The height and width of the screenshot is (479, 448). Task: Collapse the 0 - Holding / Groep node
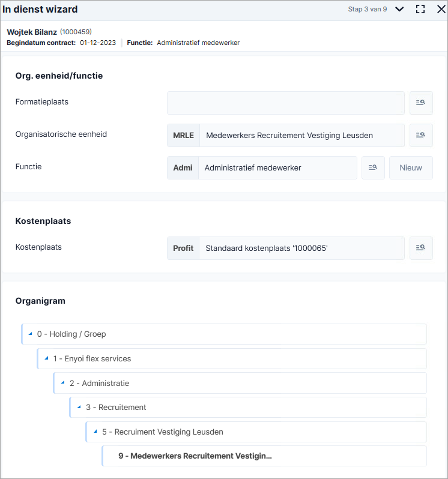(x=30, y=334)
